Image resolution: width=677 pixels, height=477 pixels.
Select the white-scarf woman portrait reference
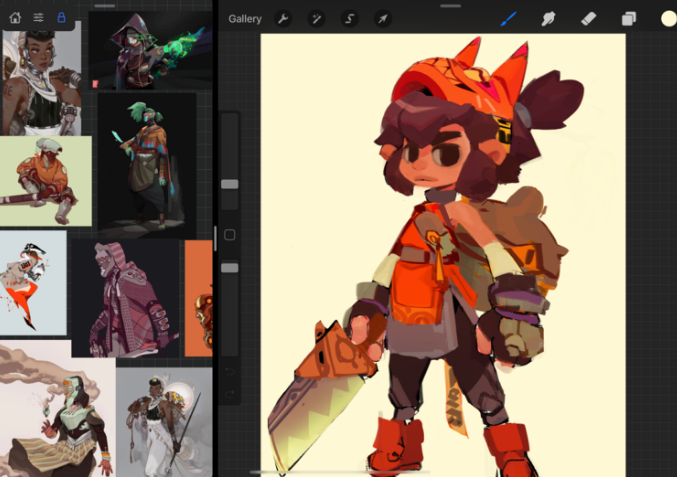41,82
